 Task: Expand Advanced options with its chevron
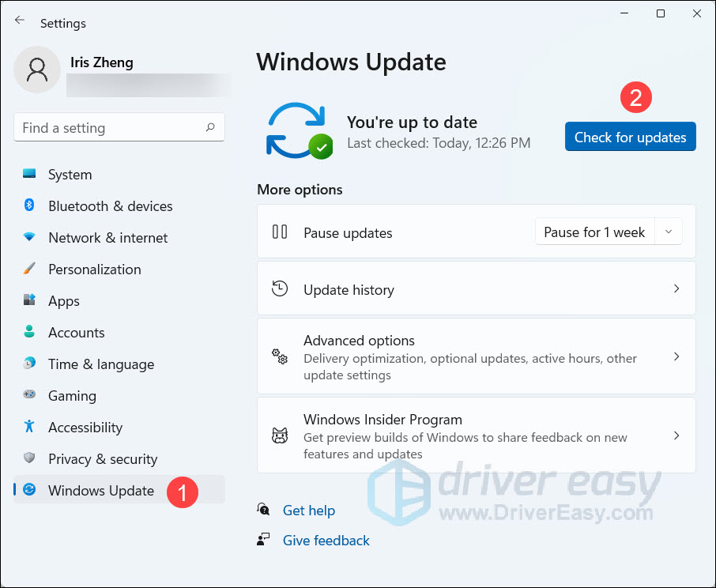(x=676, y=356)
